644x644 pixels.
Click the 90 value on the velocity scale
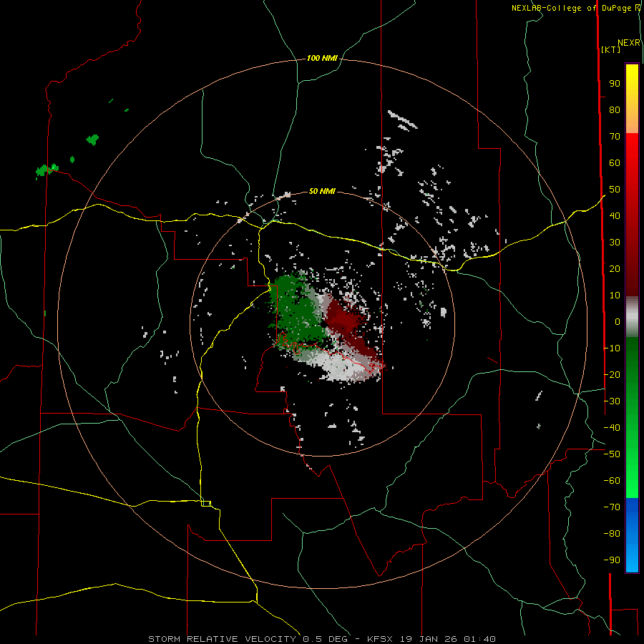tap(615, 84)
